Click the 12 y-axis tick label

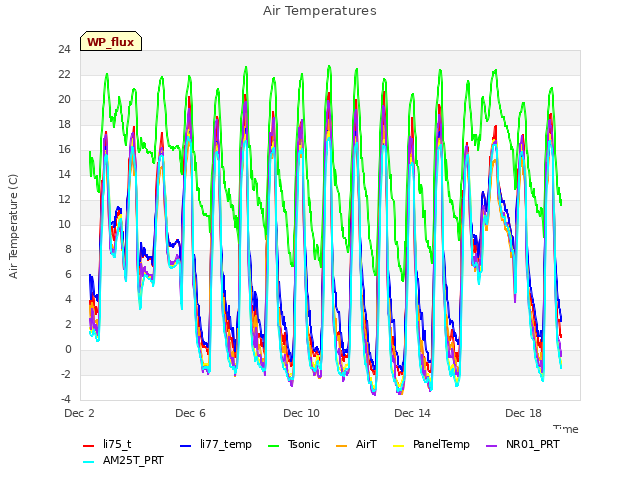point(64,200)
